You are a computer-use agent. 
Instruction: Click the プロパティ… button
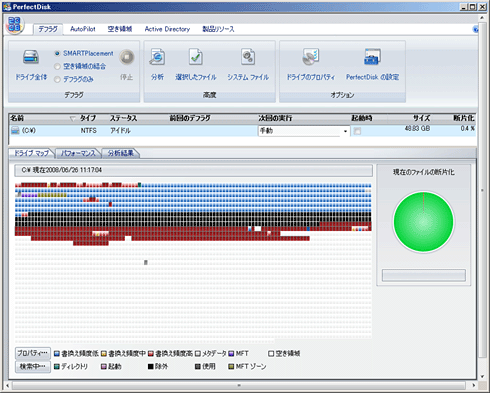(33, 353)
